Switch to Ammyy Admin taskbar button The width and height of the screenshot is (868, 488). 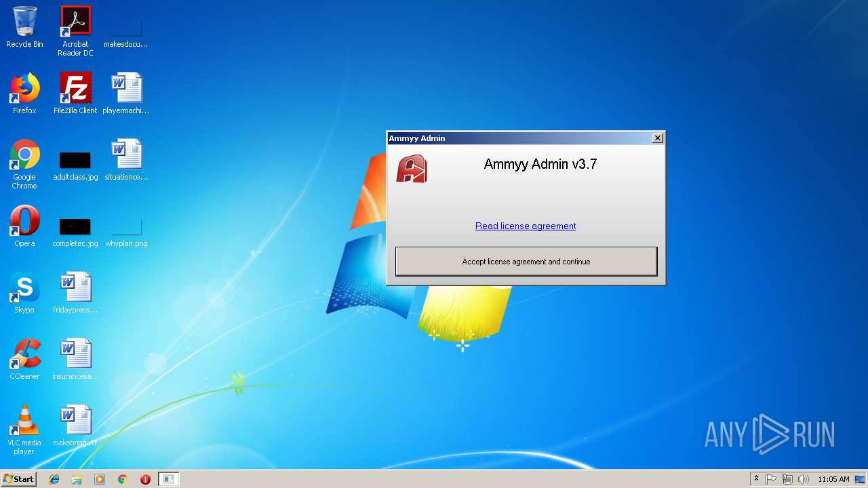pos(168,479)
